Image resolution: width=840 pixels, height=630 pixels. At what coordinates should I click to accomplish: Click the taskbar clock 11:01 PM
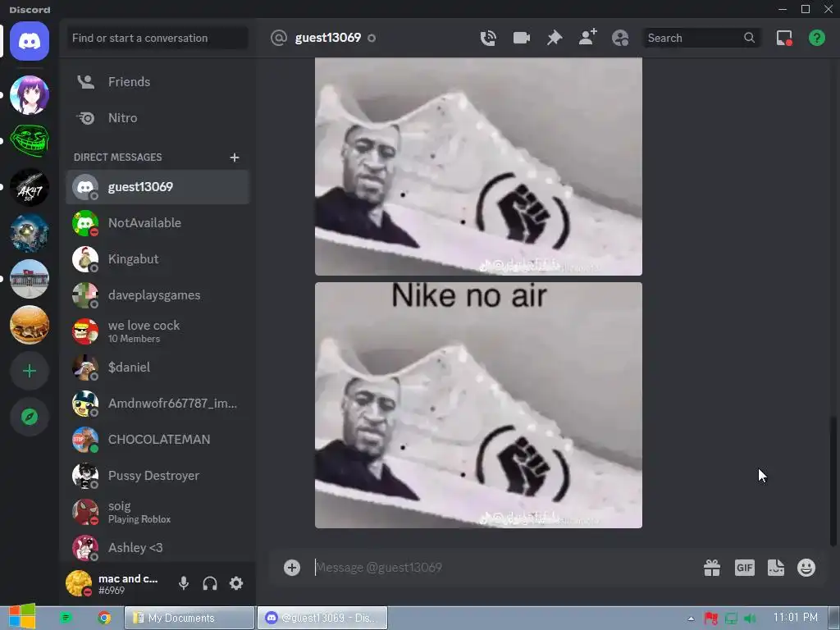pyautogui.click(x=795, y=618)
